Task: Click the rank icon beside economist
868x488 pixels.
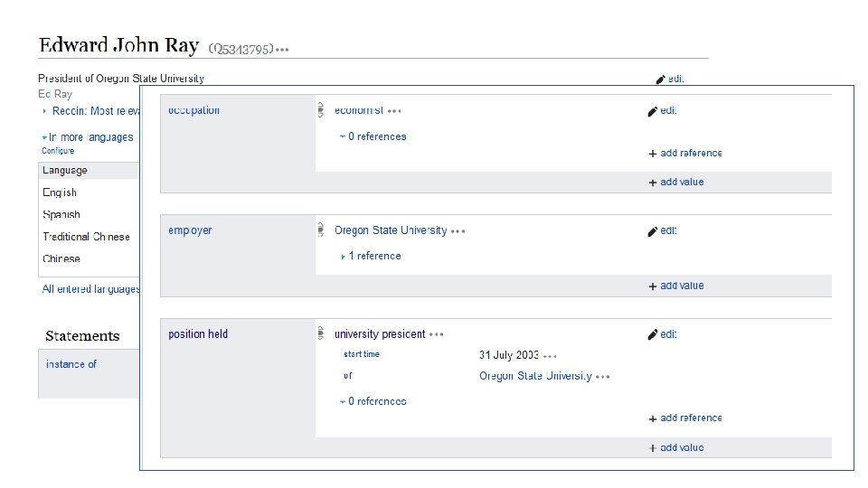Action: [x=320, y=110]
